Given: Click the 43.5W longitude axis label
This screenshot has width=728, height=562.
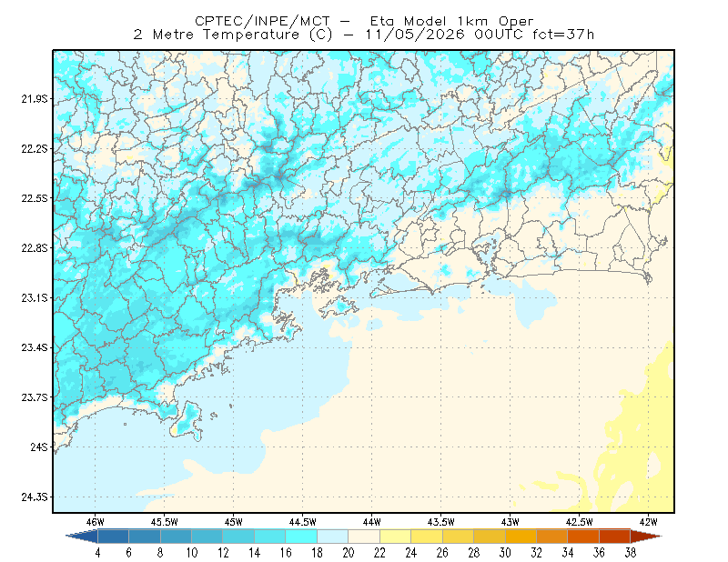Looking at the screenshot, I should tap(440, 522).
